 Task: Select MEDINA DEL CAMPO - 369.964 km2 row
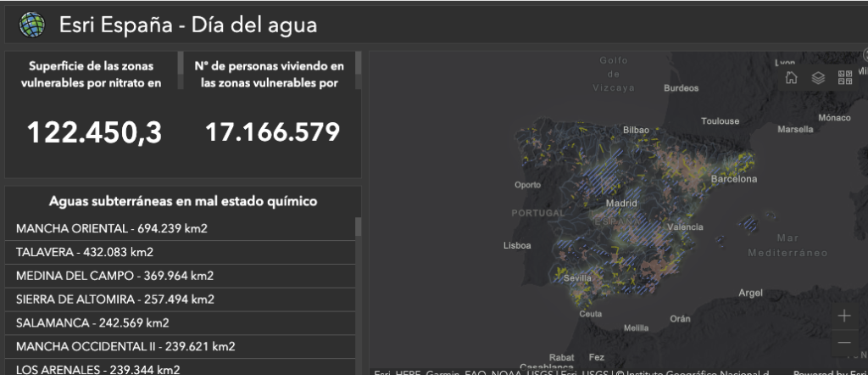tap(180, 276)
